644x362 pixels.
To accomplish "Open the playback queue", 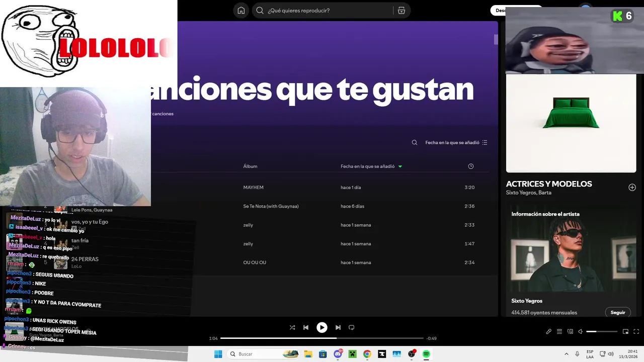I will [x=559, y=331].
